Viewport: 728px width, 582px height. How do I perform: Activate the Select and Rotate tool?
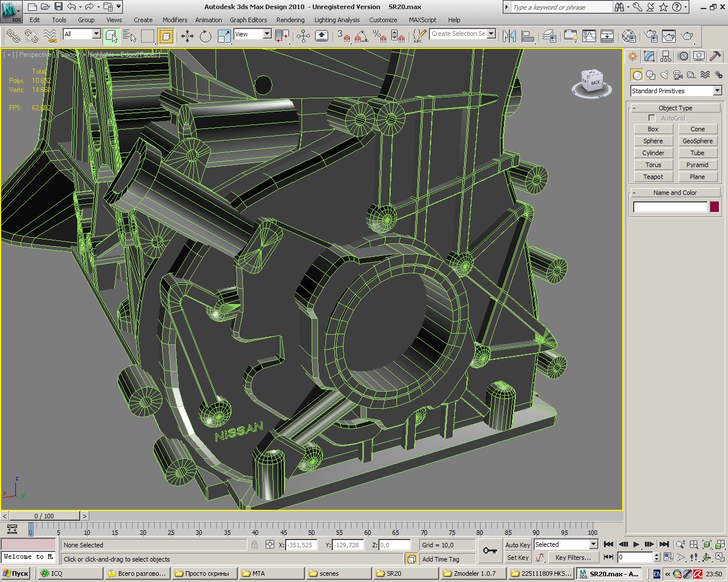(205, 36)
